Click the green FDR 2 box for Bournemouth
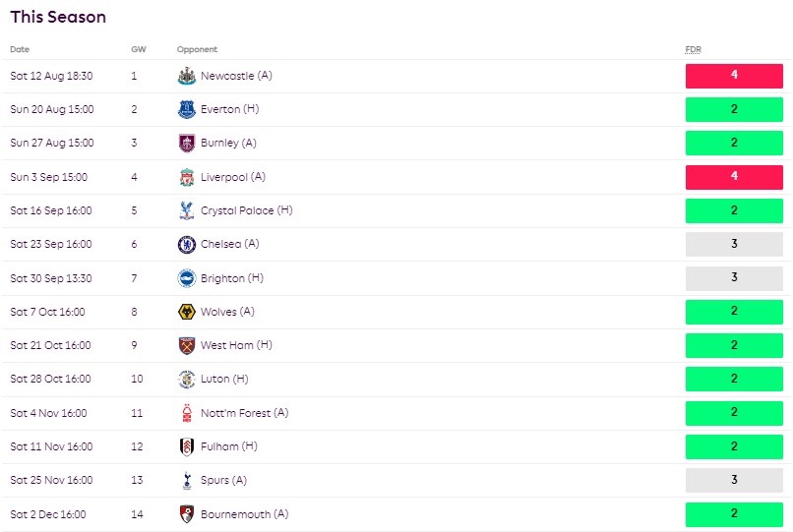793x532 pixels. tap(734, 514)
